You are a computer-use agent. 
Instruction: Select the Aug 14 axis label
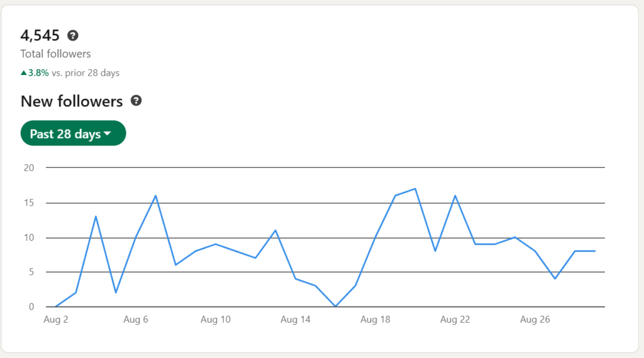point(296,320)
